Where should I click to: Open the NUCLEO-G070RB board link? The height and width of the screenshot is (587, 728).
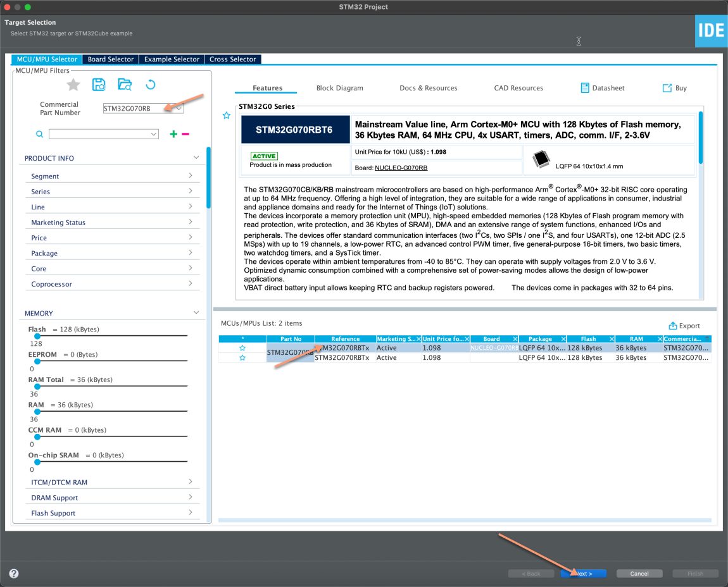pos(401,168)
